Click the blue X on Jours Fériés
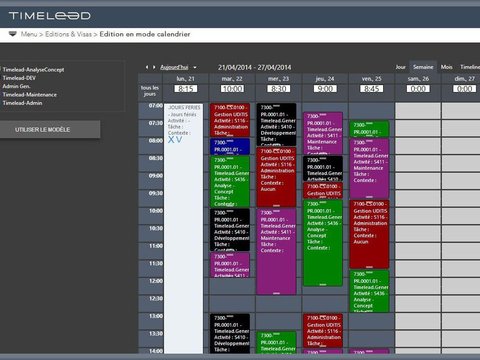Screen dimensions: 480x360 pyautogui.click(x=171, y=140)
